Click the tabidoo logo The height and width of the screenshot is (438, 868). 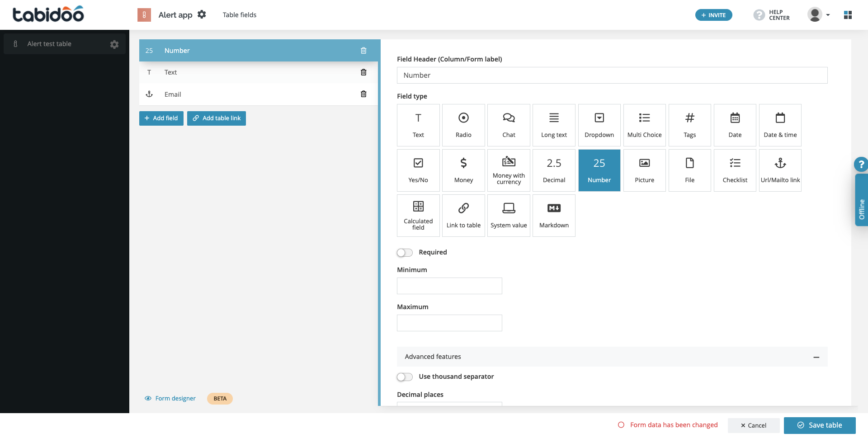click(48, 14)
